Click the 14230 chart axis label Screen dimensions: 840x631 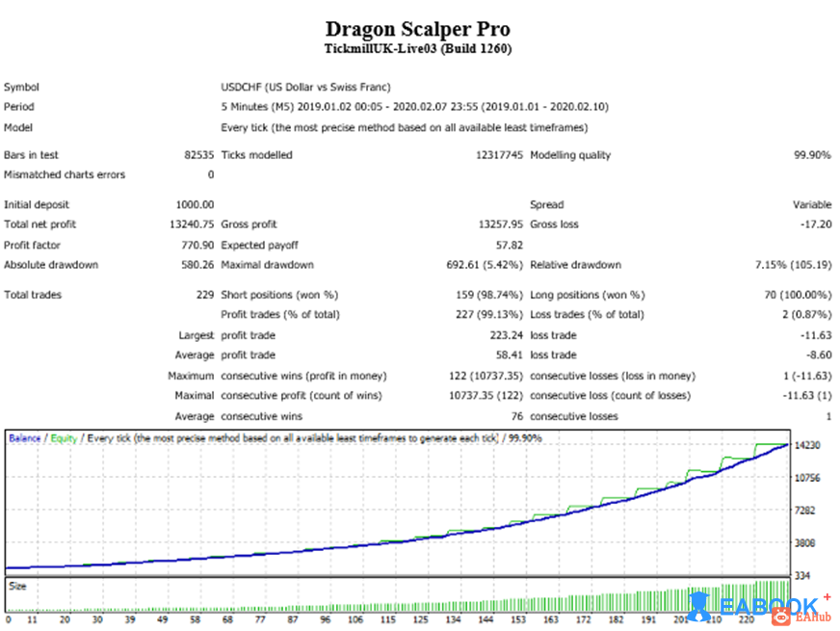[807, 445]
